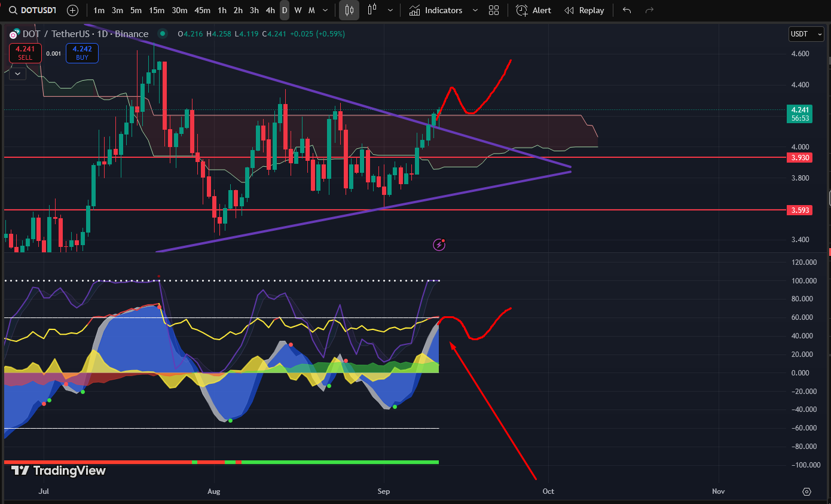Click the 3.400 price axis label
Viewport: 831px width, 504px height.
[799, 240]
